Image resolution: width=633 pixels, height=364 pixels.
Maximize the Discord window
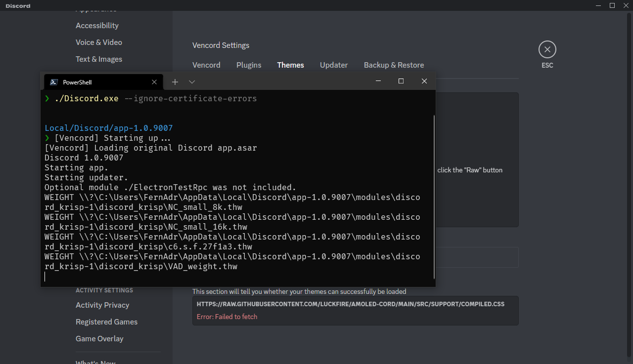612,5
